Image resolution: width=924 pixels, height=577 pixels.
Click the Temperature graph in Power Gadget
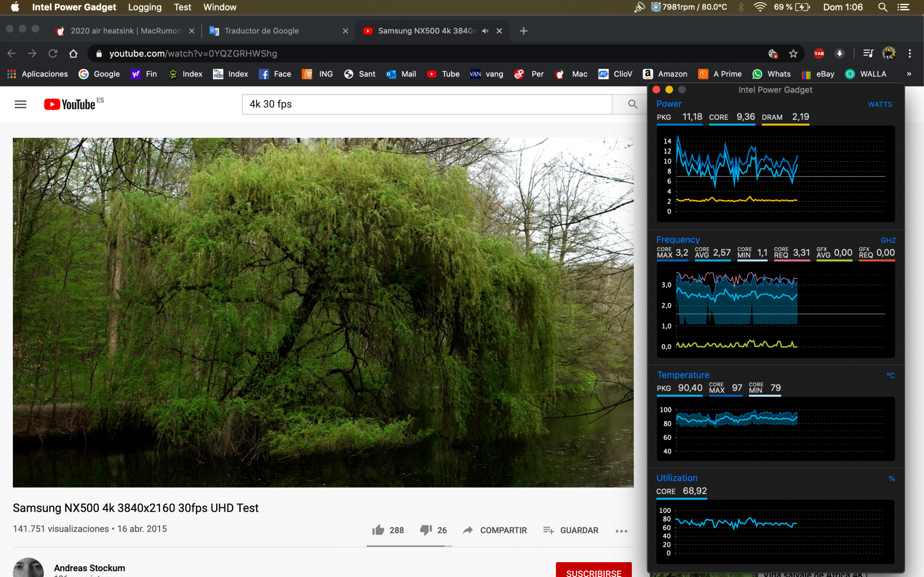(776, 429)
